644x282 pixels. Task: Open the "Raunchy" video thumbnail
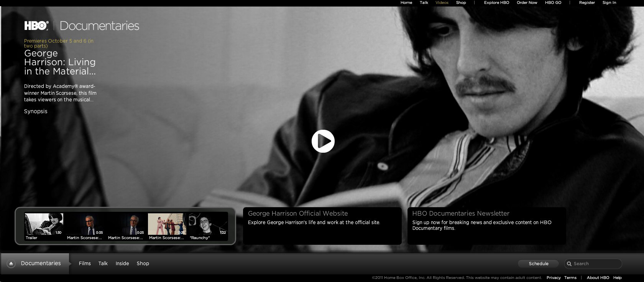tap(208, 224)
